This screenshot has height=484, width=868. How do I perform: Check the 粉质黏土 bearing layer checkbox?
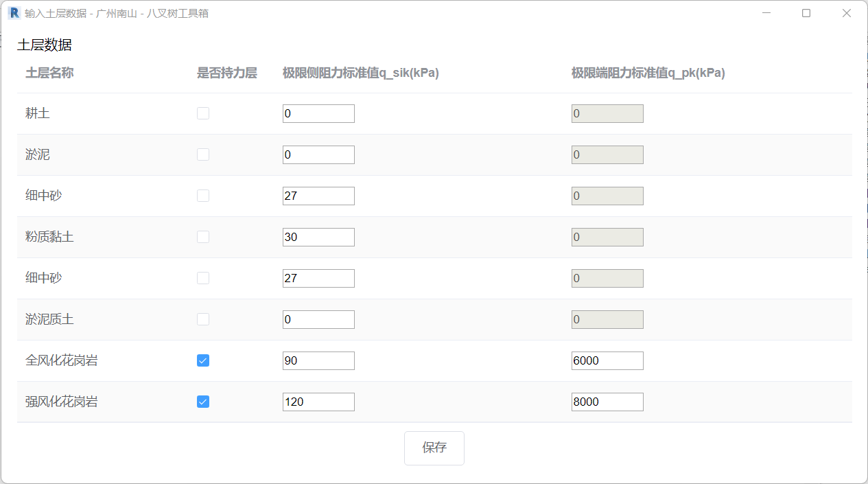point(203,237)
